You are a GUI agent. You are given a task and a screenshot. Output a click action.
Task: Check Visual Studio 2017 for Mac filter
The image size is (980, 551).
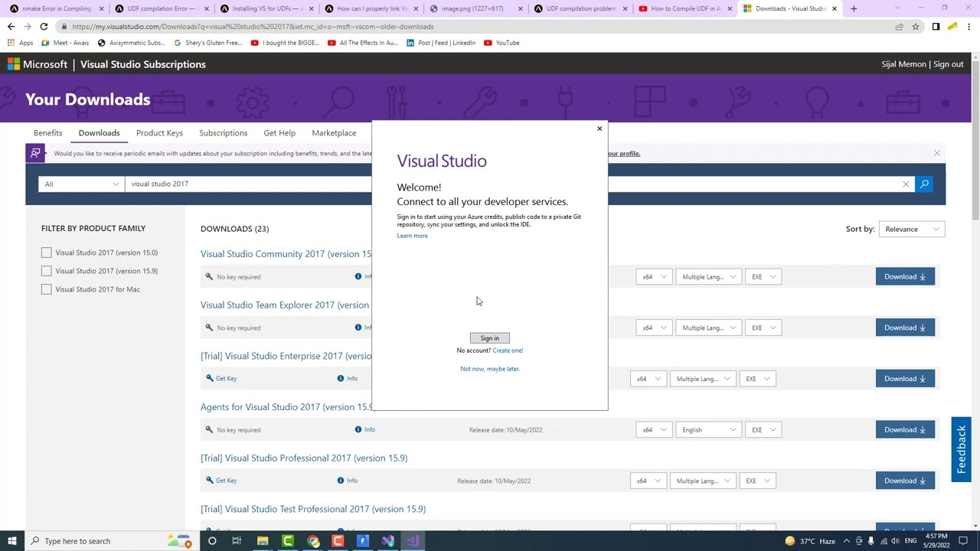(x=46, y=289)
